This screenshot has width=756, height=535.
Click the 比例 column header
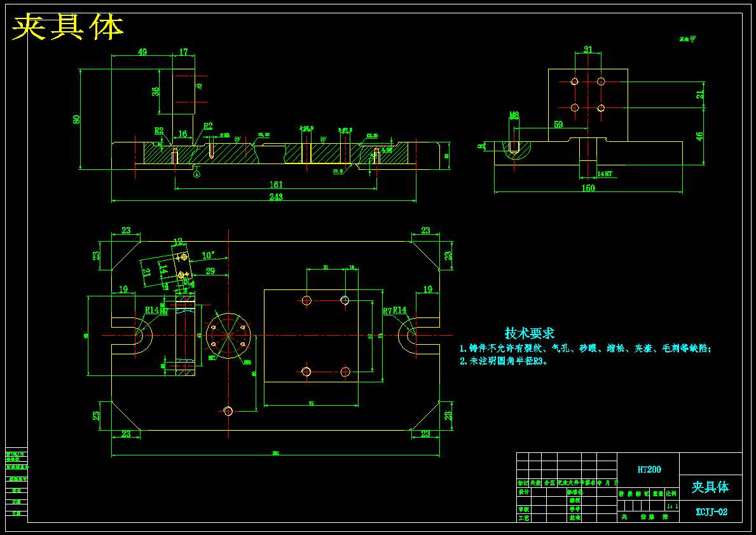click(x=671, y=494)
